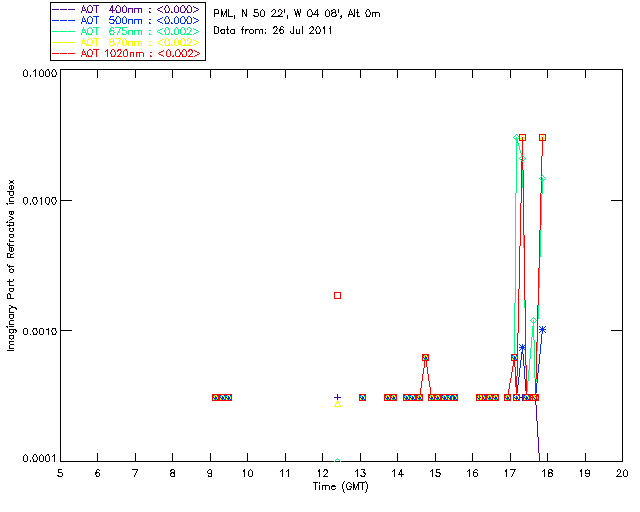Click the top green diamond marker near 17.2h
640x512 pixels.
pos(516,138)
